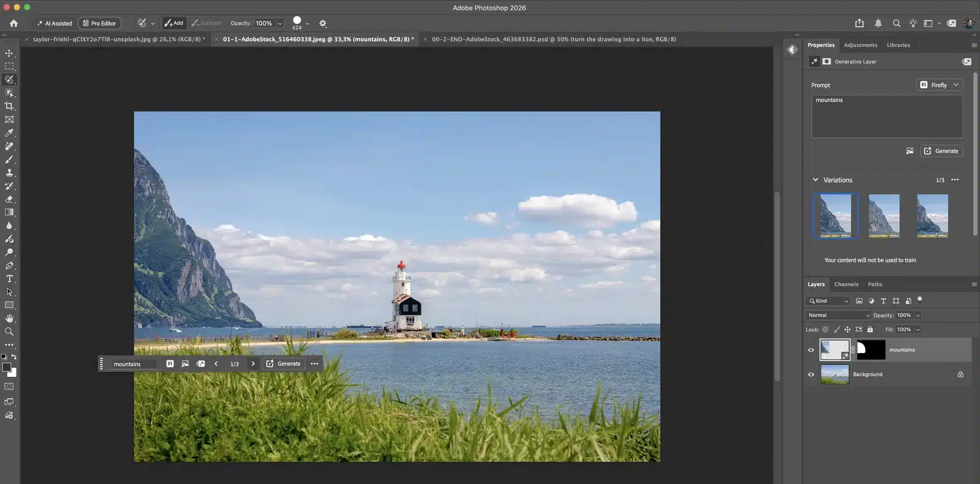The height and width of the screenshot is (484, 980).
Task: Toggle lock transparent pixels
Action: [x=825, y=329]
